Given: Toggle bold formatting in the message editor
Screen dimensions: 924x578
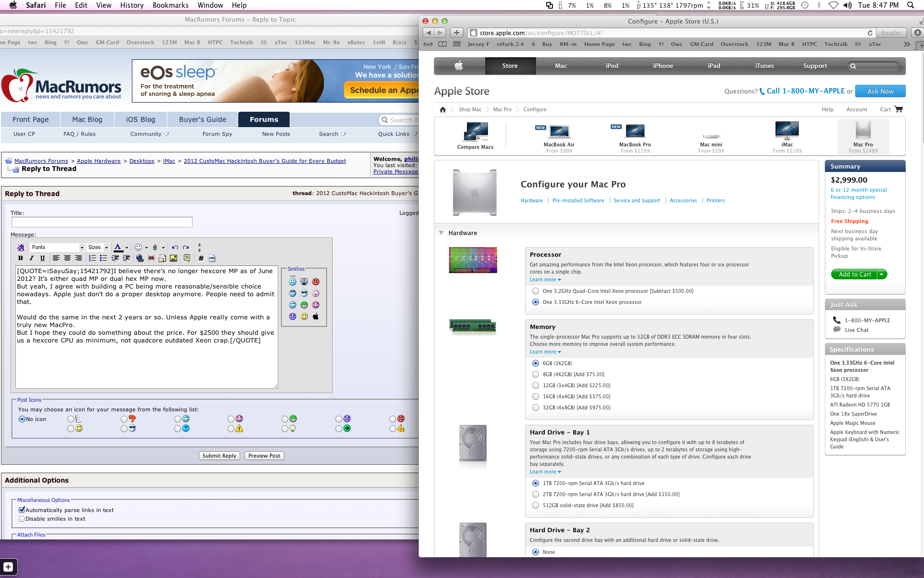Looking at the screenshot, I should 20,258.
